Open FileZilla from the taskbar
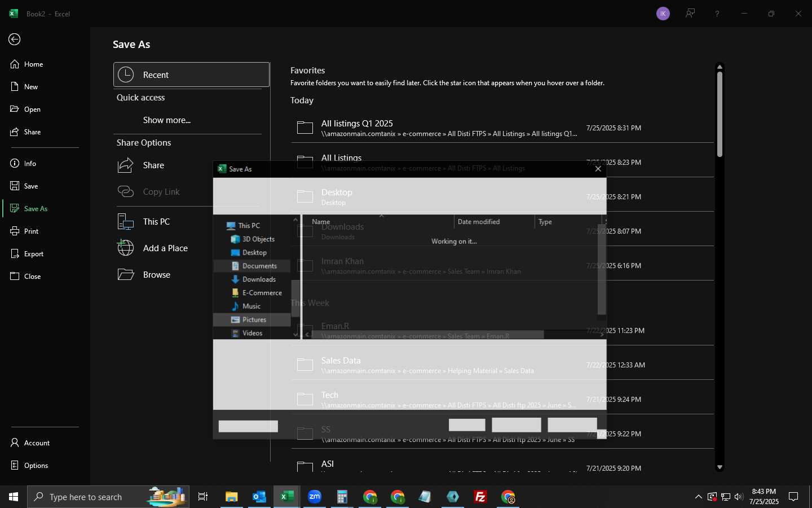 480,497
